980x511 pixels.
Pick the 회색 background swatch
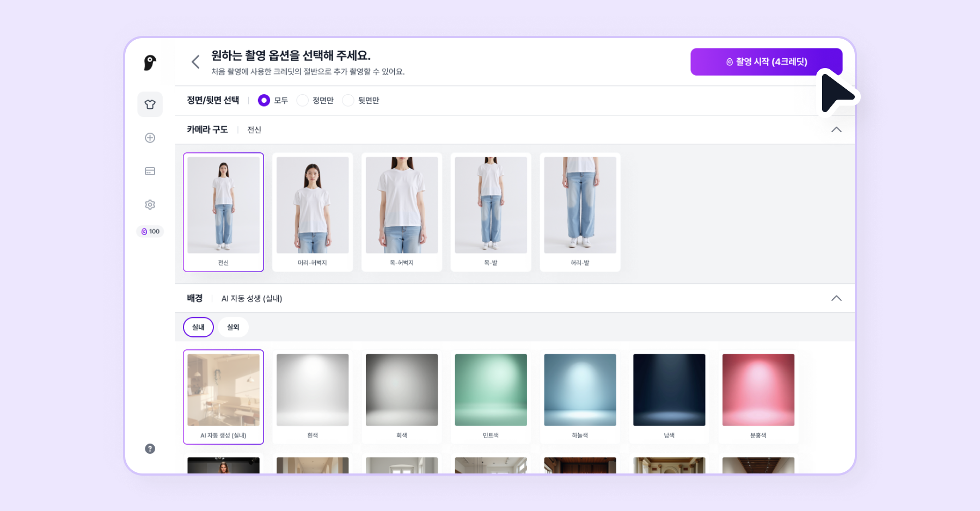[402, 397]
